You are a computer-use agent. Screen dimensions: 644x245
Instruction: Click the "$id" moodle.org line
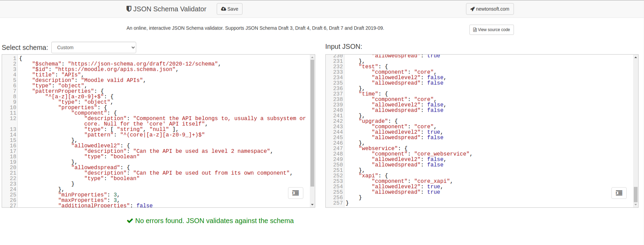pos(105,69)
